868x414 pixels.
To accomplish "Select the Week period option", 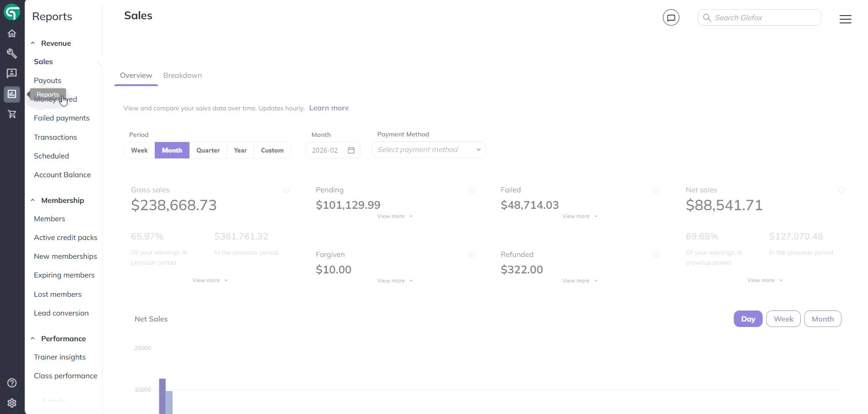I will (139, 150).
